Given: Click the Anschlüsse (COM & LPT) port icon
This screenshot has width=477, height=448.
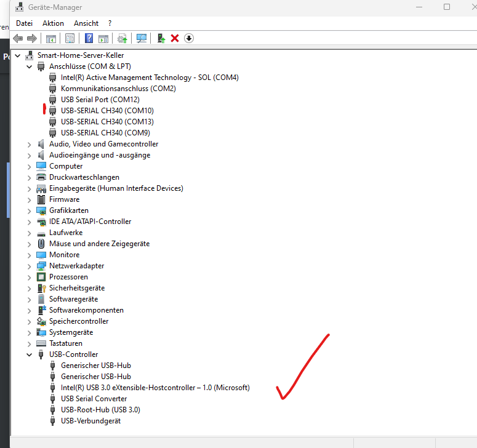Looking at the screenshot, I should point(41,66).
